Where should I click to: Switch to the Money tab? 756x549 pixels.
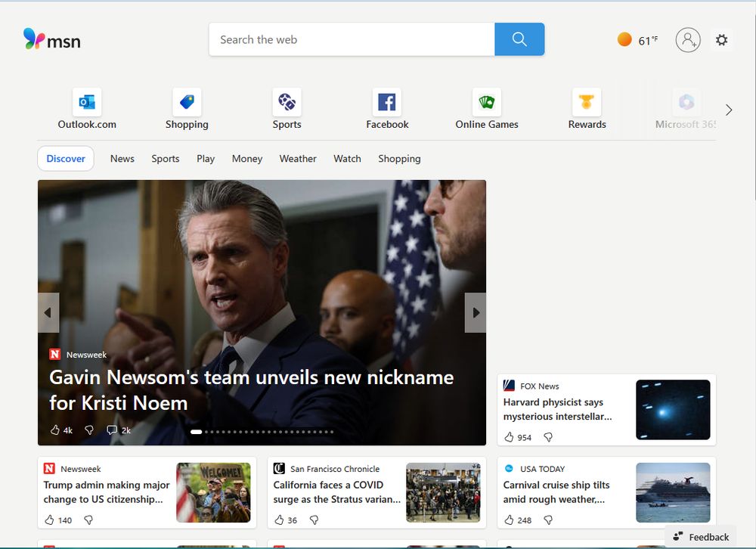pos(247,159)
